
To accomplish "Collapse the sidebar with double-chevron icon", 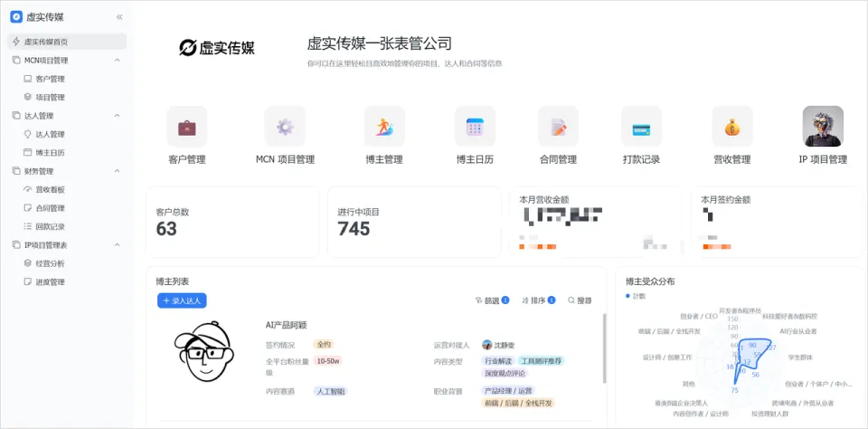I will 119,17.
